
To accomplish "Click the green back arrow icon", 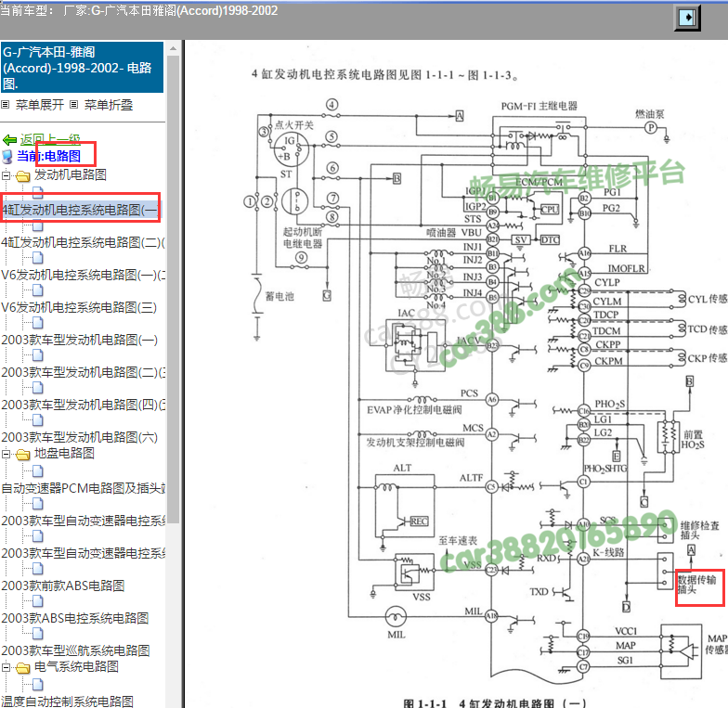I will 9,139.
